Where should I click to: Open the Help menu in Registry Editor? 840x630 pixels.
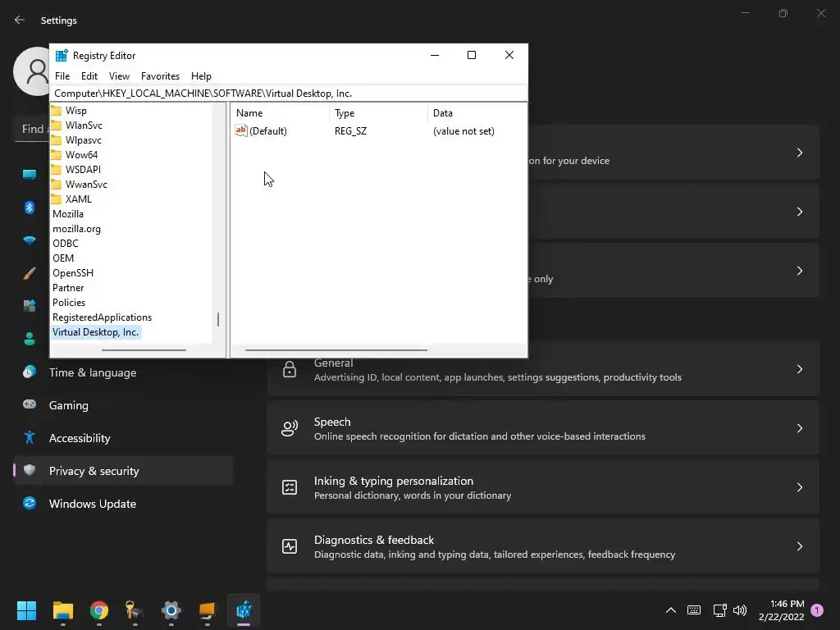click(x=202, y=76)
